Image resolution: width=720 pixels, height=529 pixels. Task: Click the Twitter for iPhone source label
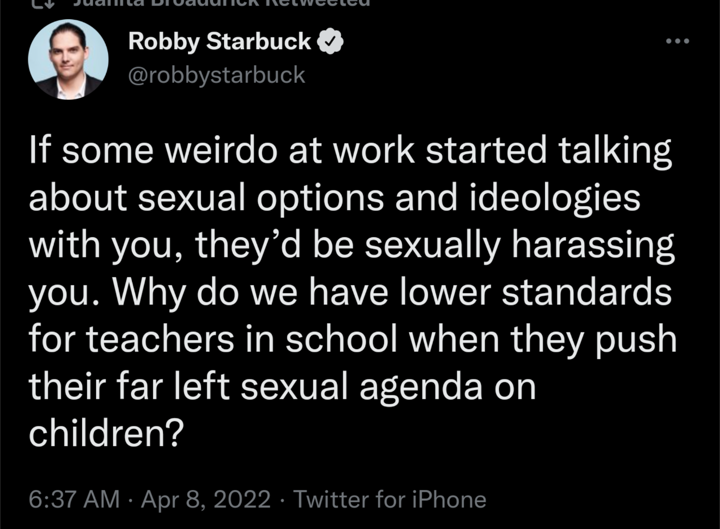390,499
